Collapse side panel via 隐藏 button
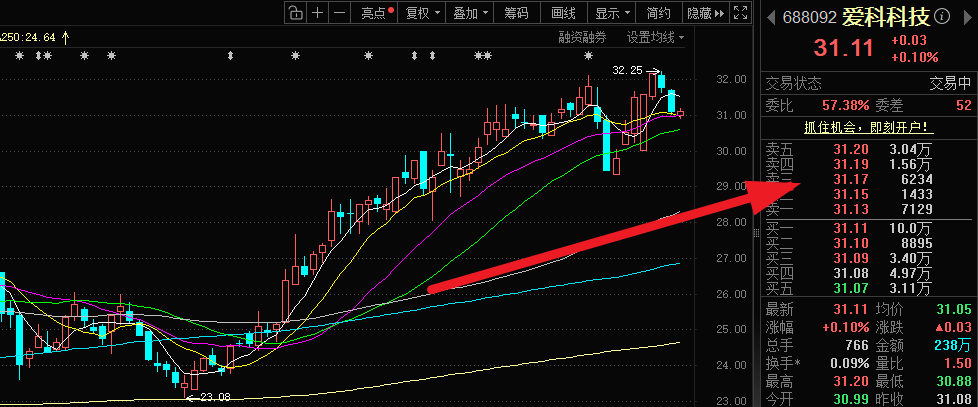Viewport: 978px width, 407px height. (705, 12)
